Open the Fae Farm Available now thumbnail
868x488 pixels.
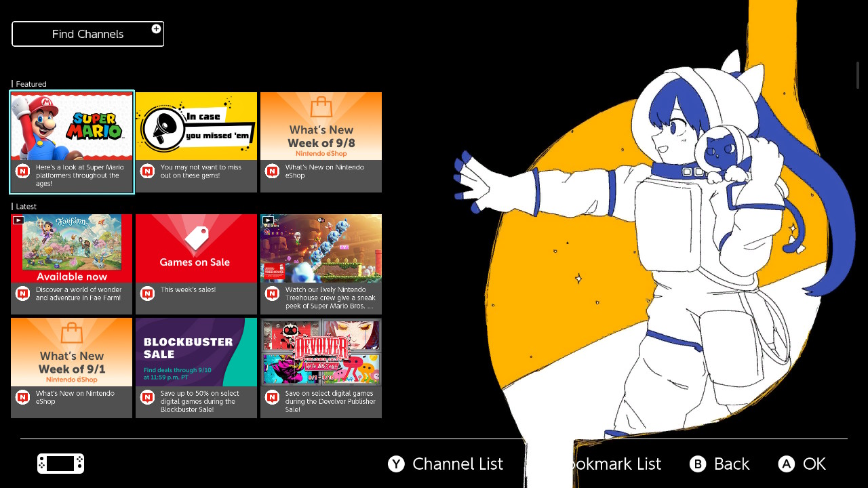pos(72,249)
